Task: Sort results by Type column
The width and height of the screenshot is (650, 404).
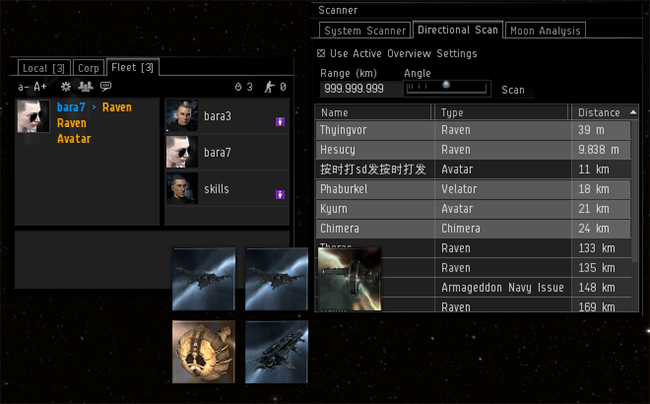Action: (x=502, y=112)
